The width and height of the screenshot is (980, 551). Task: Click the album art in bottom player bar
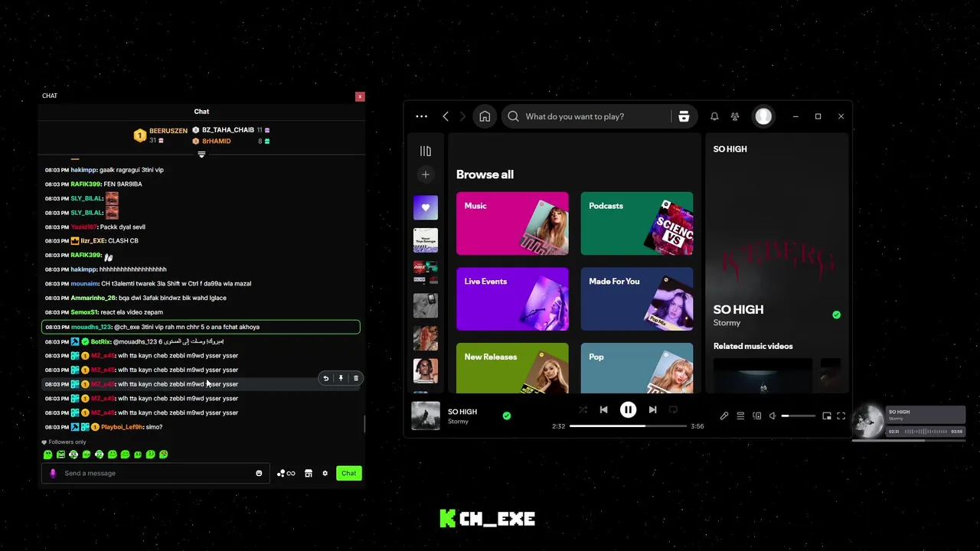426,416
